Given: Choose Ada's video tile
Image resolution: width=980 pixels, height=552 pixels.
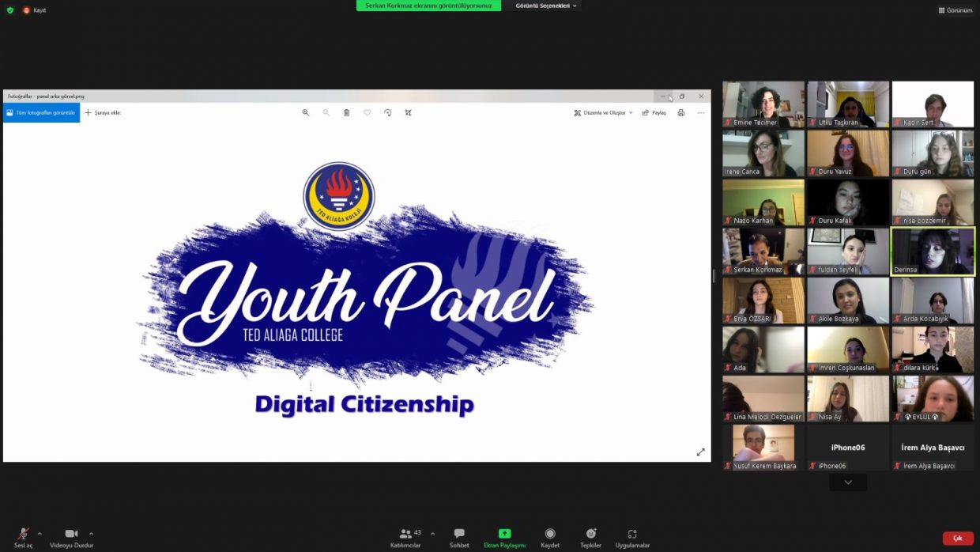Looking at the screenshot, I should (x=763, y=350).
